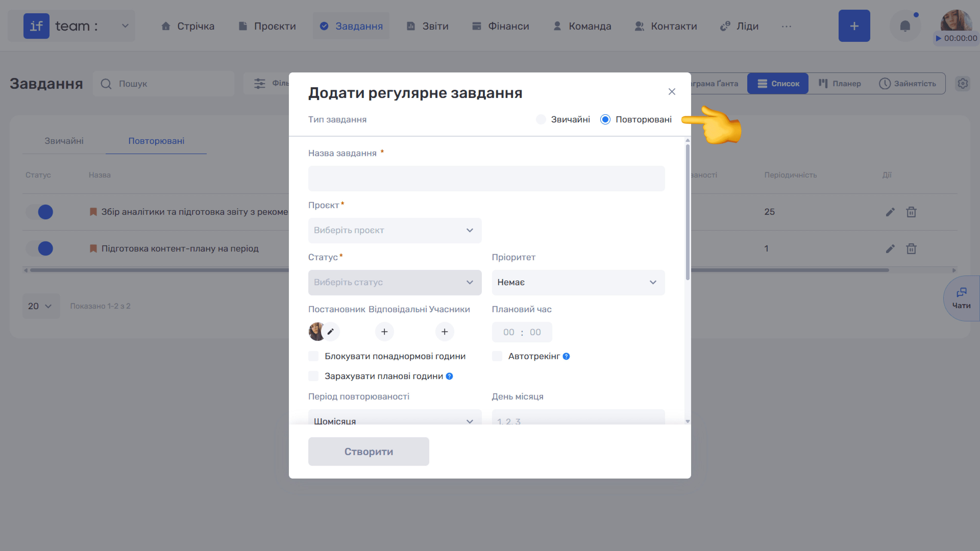The image size is (980, 551).
Task: Edit the 'Збір аналітики' recurring task
Action: (x=890, y=212)
